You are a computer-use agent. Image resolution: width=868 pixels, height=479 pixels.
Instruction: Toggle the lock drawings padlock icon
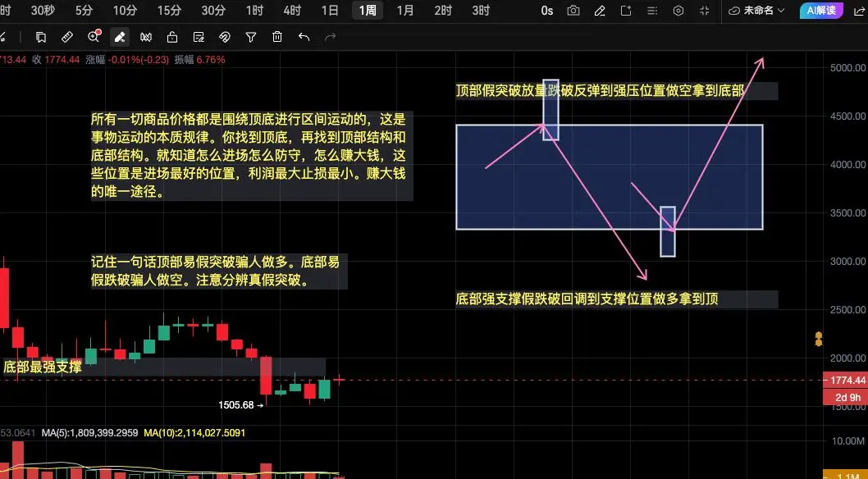tap(172, 37)
